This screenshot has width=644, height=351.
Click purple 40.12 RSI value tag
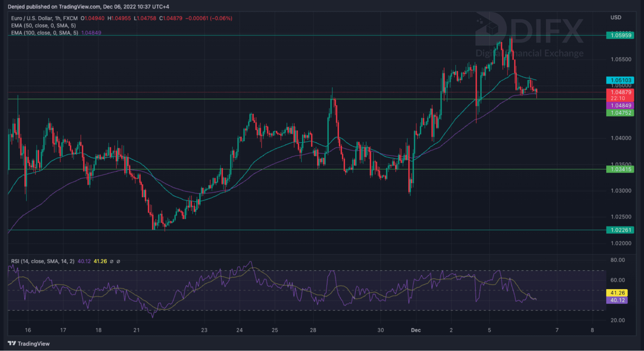pyautogui.click(x=617, y=300)
